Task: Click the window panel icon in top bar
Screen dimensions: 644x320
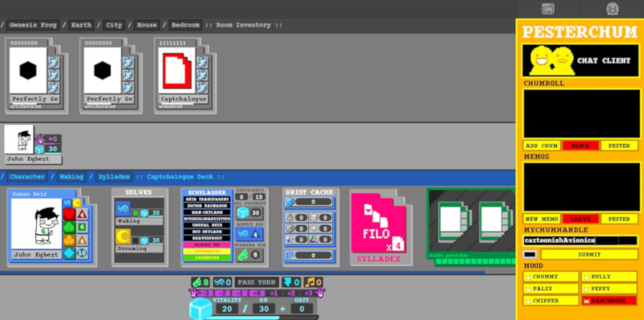Action: [548, 9]
